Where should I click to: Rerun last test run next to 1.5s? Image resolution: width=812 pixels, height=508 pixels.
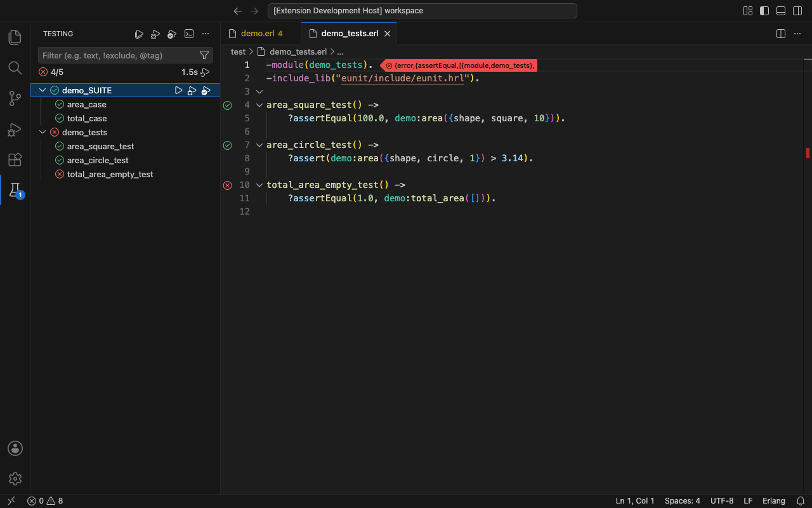tap(205, 72)
